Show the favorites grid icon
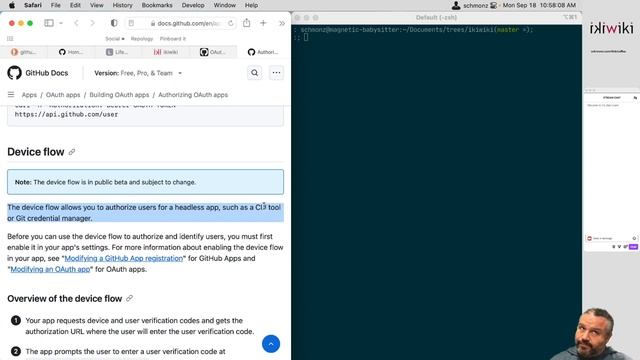This screenshot has height=360, width=640. coord(10,39)
